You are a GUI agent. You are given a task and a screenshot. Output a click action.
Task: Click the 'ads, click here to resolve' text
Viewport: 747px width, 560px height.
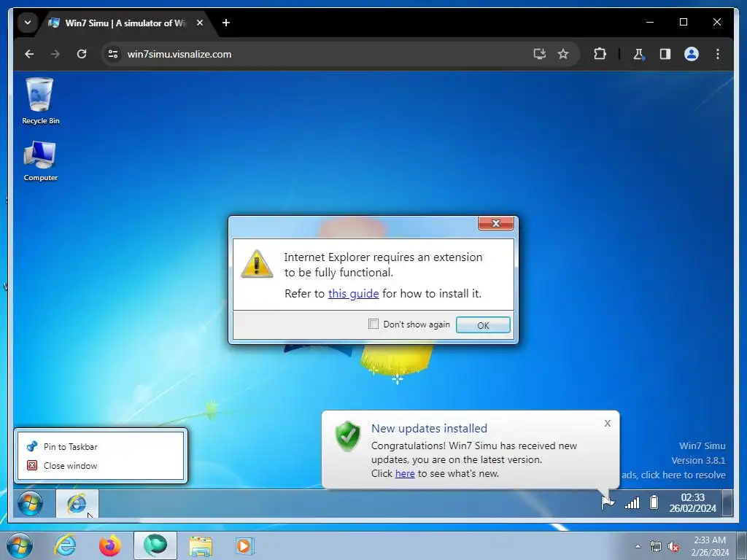[x=673, y=475]
